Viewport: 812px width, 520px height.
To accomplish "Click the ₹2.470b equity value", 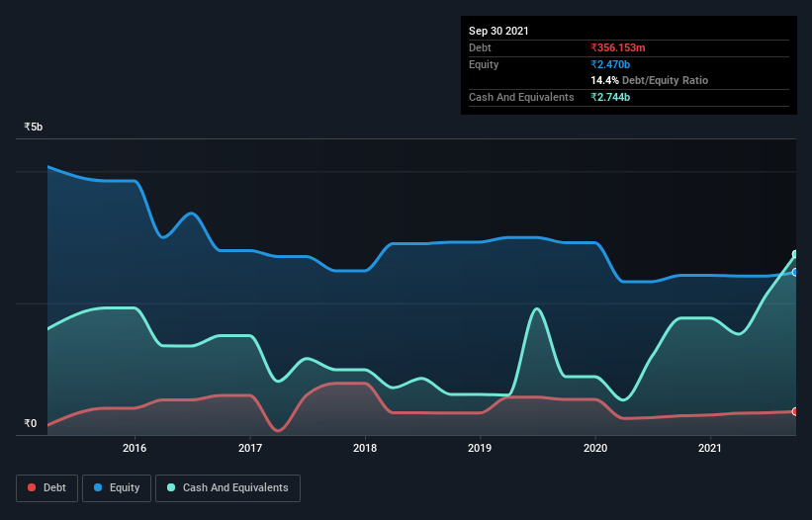I will (610, 64).
